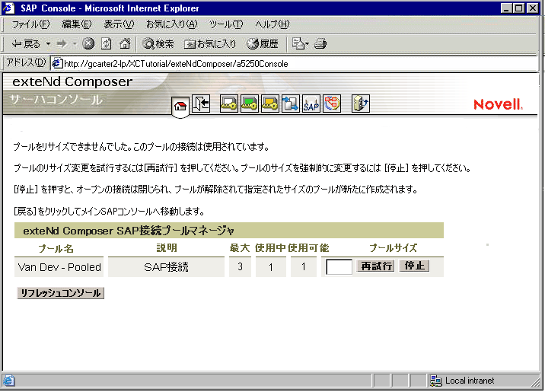Click the address bar URL field

pos(295,64)
